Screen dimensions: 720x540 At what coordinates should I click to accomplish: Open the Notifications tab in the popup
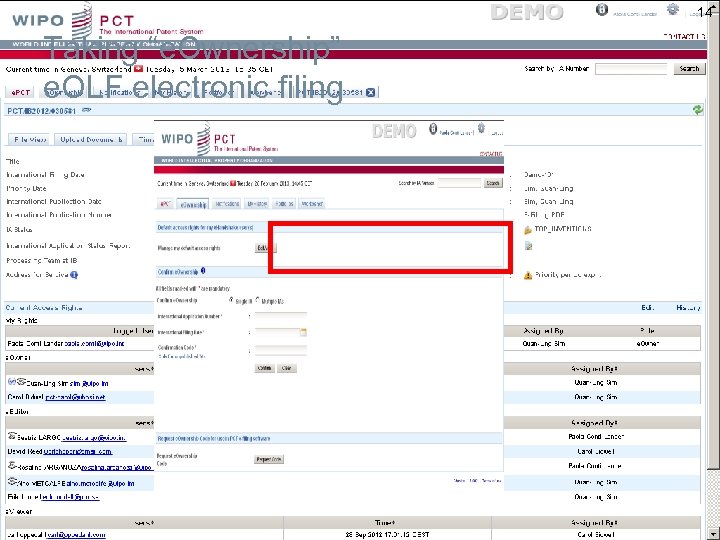(x=227, y=204)
